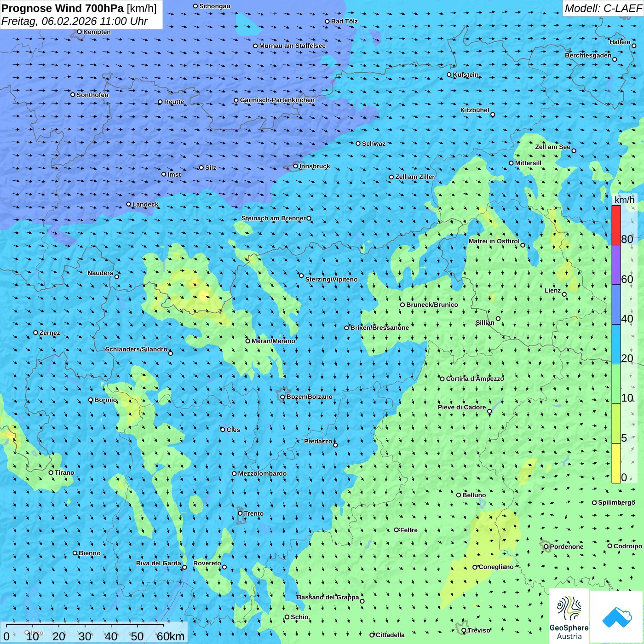Click the Pieve di Cadore label

pyautogui.click(x=462, y=407)
